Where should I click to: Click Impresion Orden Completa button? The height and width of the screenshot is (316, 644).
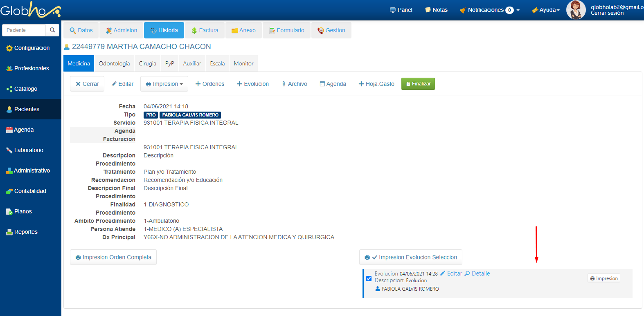[113, 257]
